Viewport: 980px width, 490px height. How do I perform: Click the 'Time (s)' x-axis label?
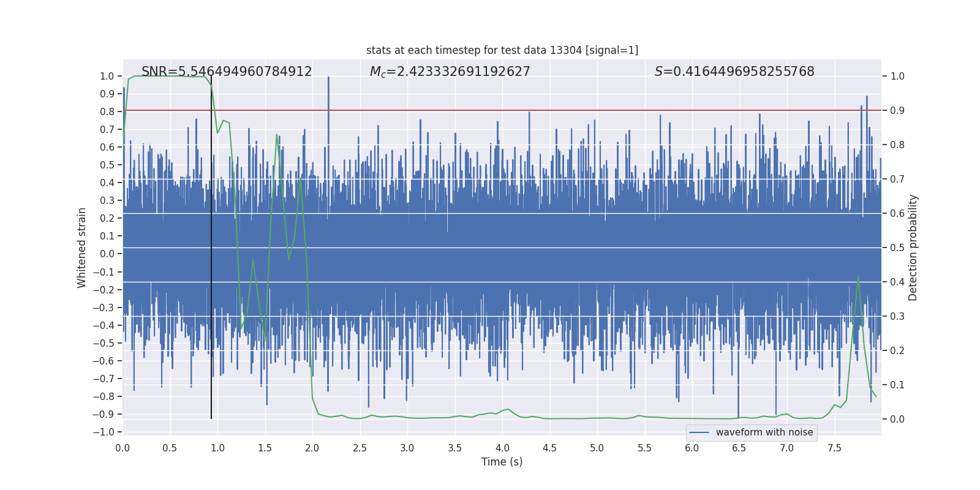[x=502, y=462]
